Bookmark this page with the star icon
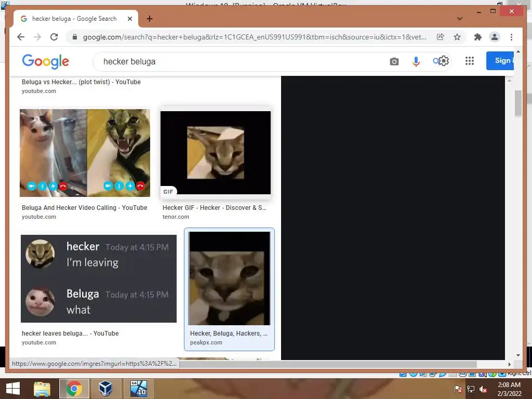The width and height of the screenshot is (532, 399). 457,37
